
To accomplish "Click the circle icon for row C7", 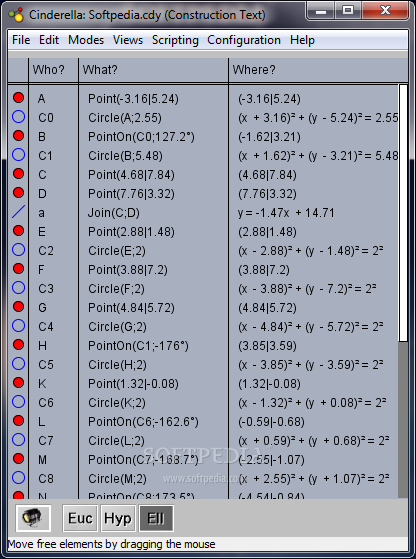I will [x=19, y=440].
